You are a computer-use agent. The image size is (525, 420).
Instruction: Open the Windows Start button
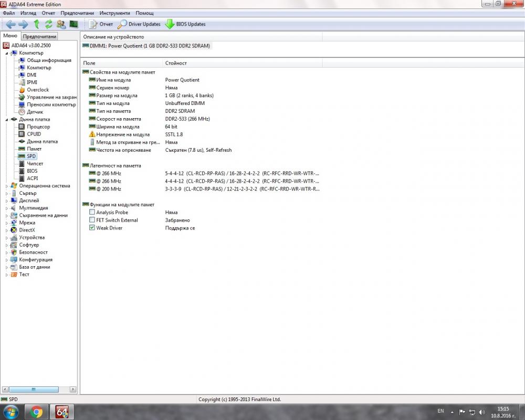10,412
